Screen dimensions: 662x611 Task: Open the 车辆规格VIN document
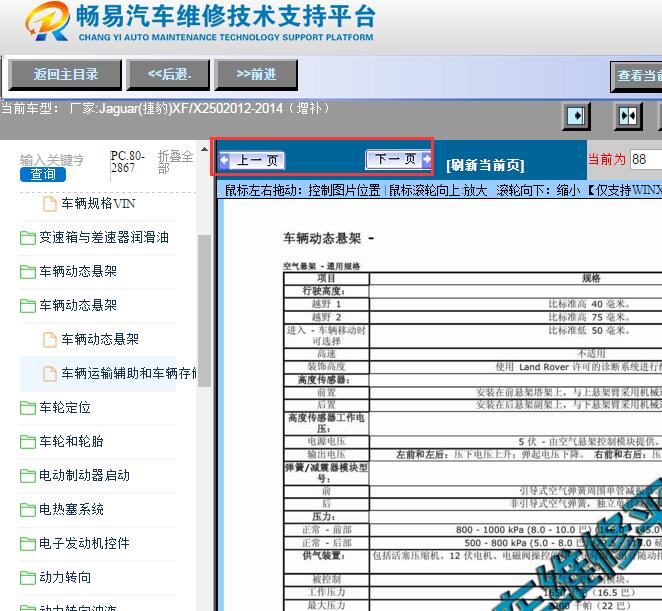coord(98,204)
